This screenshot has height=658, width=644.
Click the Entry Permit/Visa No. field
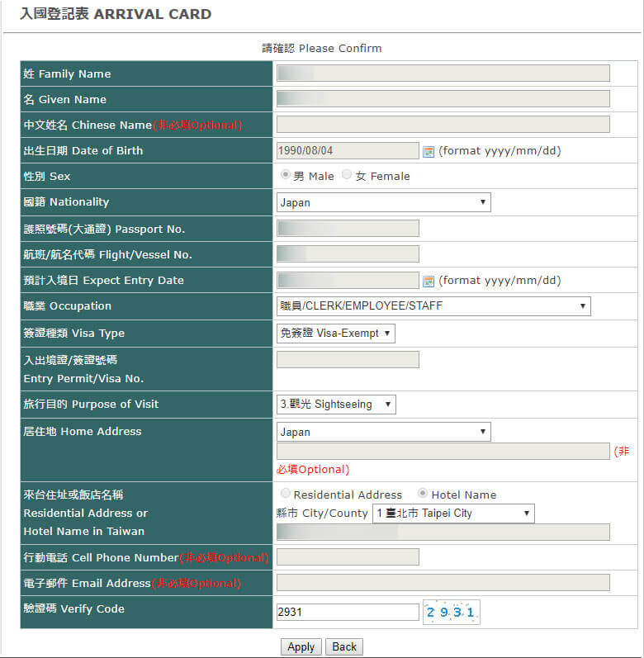click(x=348, y=360)
